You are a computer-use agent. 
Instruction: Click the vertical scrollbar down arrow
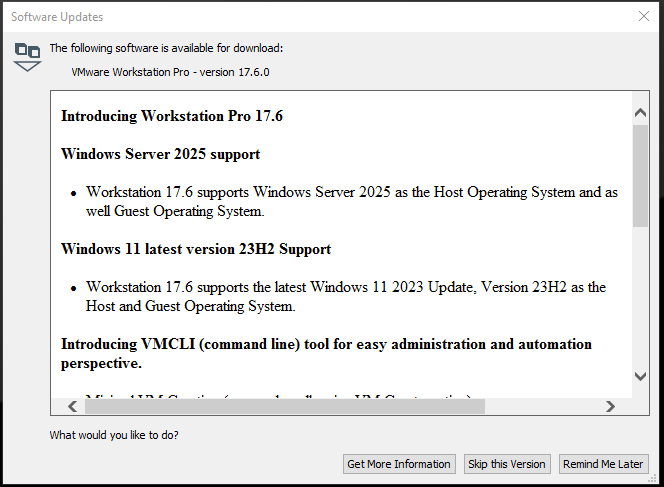(x=640, y=376)
